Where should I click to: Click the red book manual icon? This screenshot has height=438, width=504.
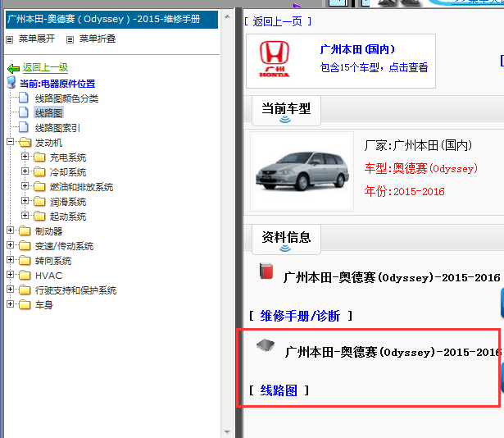point(266,271)
